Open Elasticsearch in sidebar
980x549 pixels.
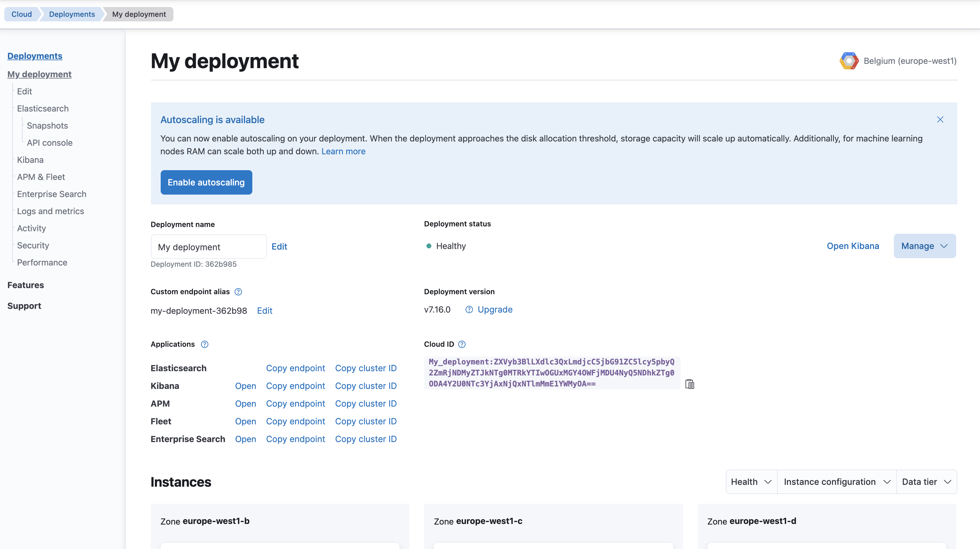point(42,108)
